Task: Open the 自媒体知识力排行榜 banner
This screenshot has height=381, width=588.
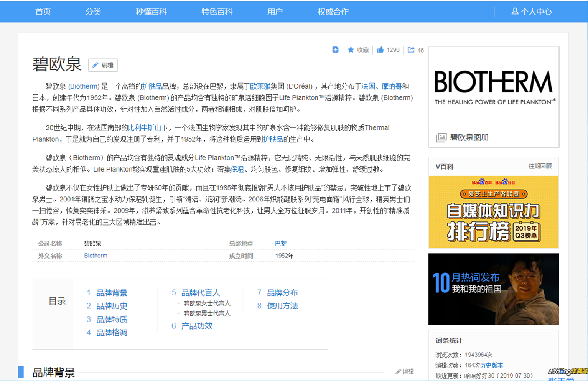Action: (494, 212)
